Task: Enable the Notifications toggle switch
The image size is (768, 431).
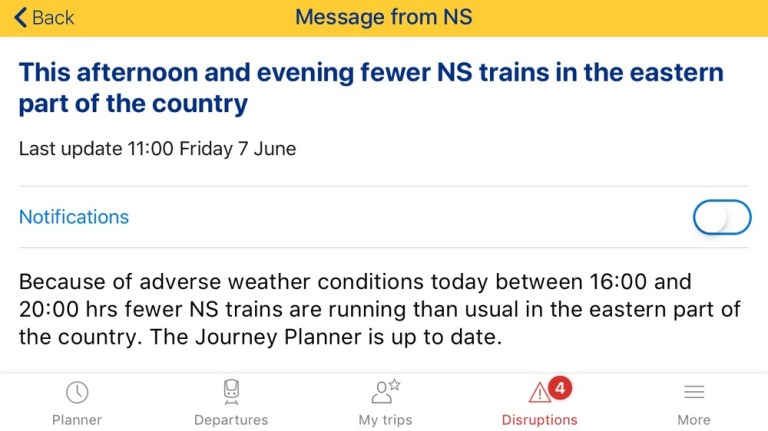Action: (x=721, y=217)
